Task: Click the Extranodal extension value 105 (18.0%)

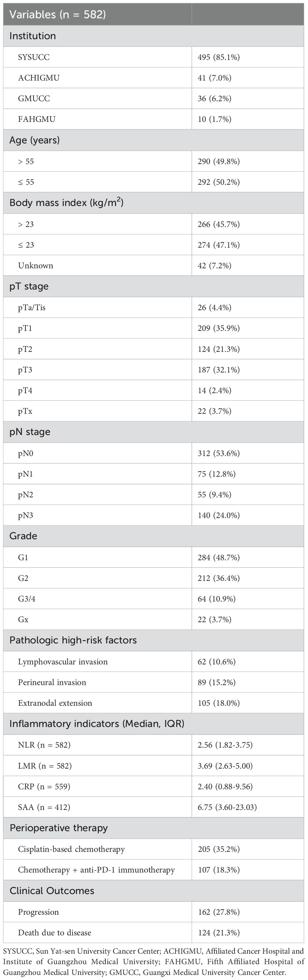Action: tap(219, 703)
